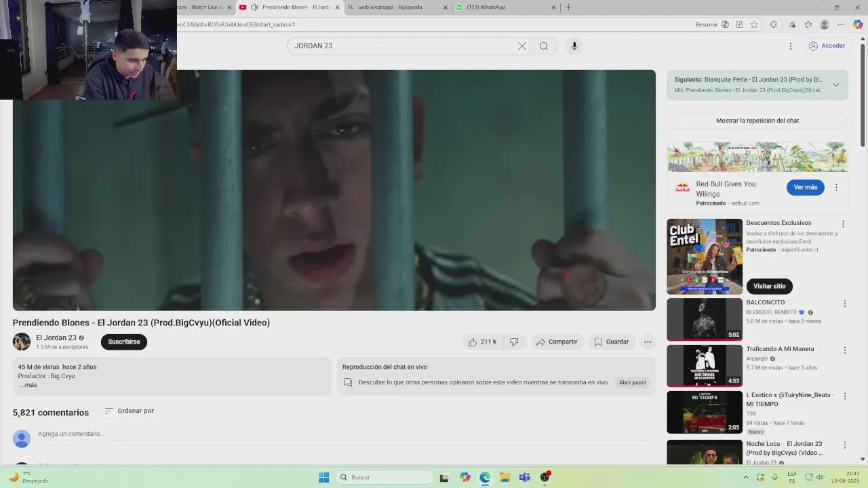Viewport: 868px width, 488px height.
Task: Click the Agrega un comentario field
Action: (342, 434)
